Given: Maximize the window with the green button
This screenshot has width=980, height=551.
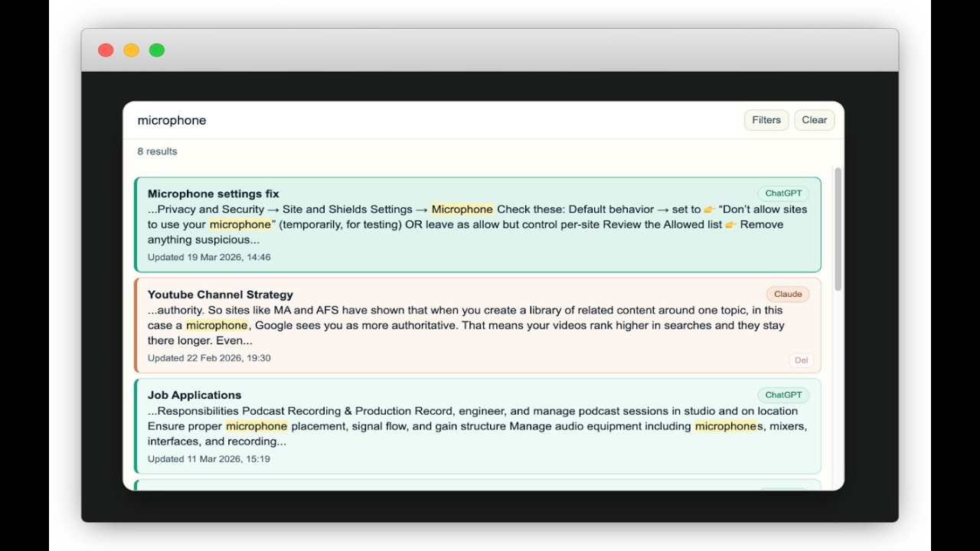Looking at the screenshot, I should click(157, 51).
